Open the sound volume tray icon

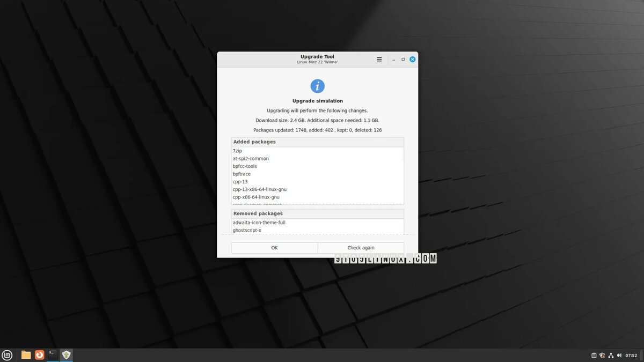[620, 356]
